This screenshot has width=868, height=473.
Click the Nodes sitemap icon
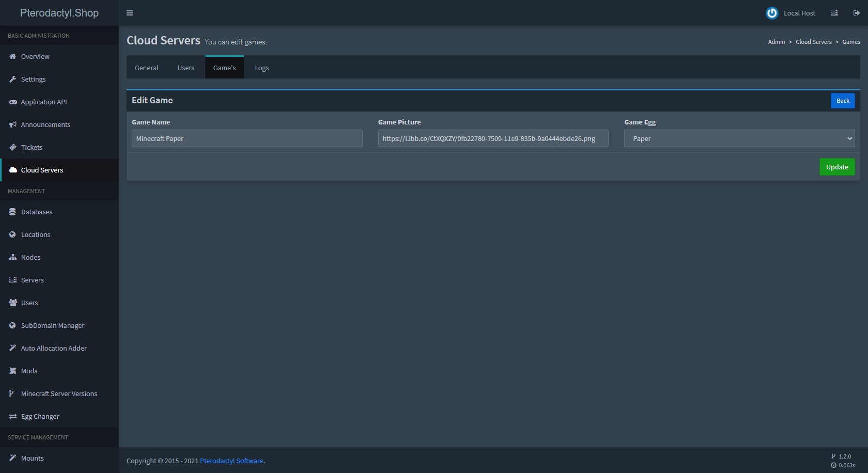[x=13, y=258]
